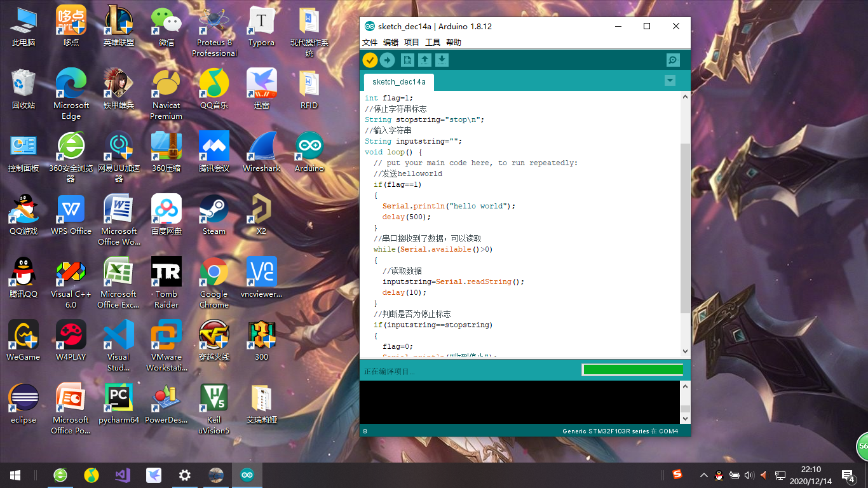Open pycharm64 desktop shortcut

[x=119, y=404]
